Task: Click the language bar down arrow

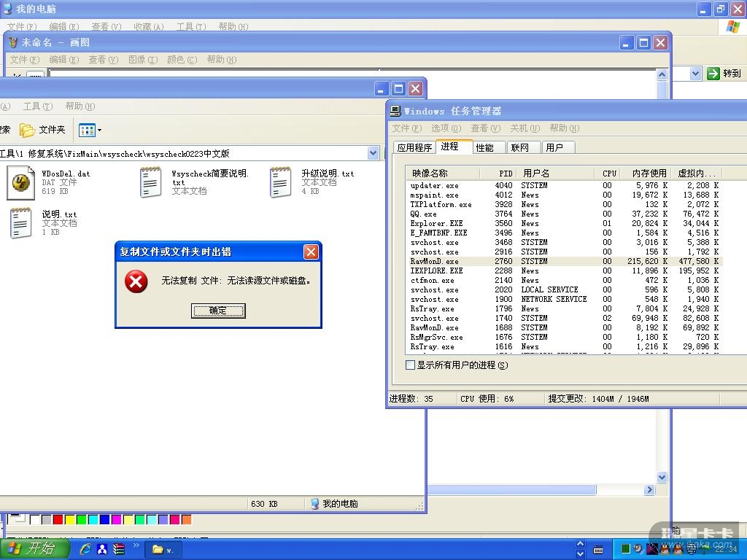Action: pos(580,554)
